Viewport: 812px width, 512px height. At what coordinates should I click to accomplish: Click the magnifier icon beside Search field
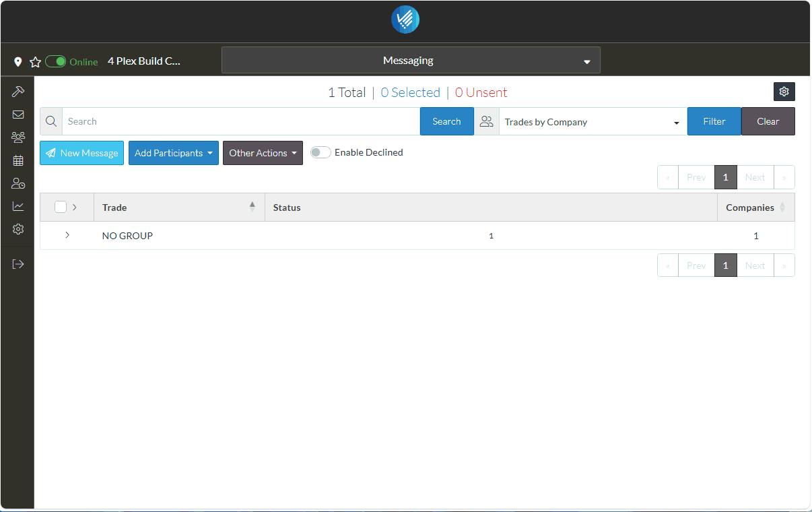click(51, 121)
